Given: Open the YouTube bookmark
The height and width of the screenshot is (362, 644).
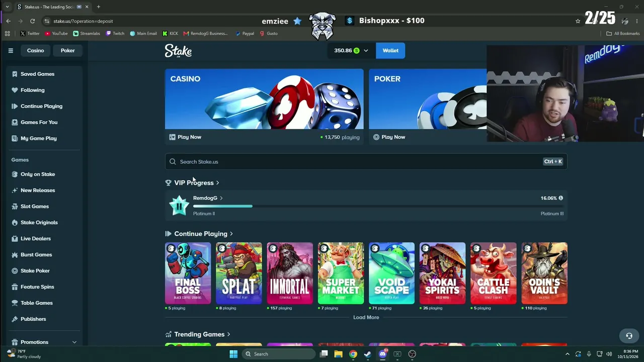Looking at the screenshot, I should (x=56, y=34).
